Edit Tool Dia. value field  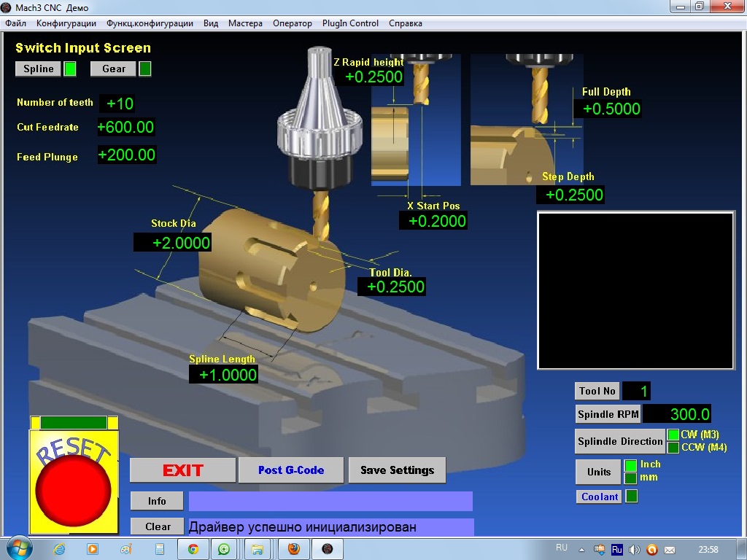(x=392, y=287)
